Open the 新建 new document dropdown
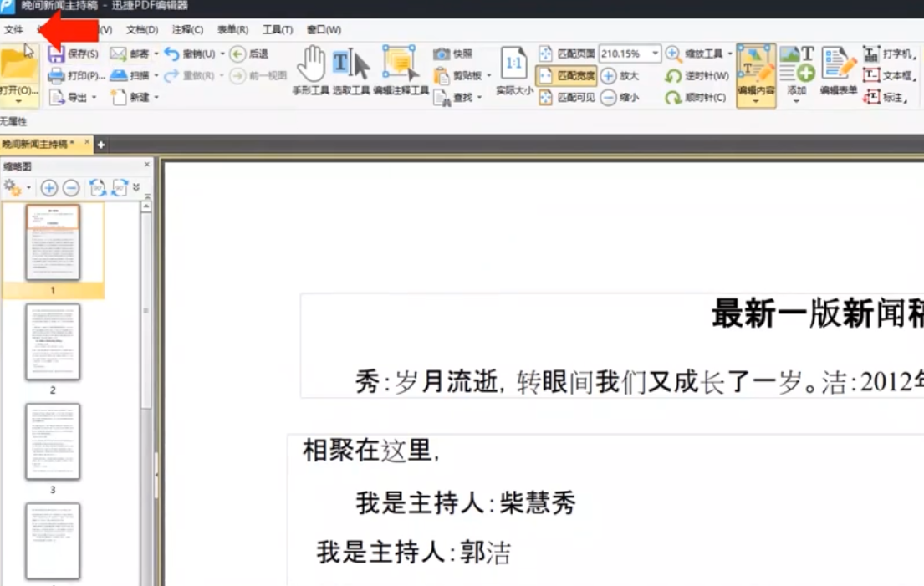The height and width of the screenshot is (586, 924). coord(155,97)
